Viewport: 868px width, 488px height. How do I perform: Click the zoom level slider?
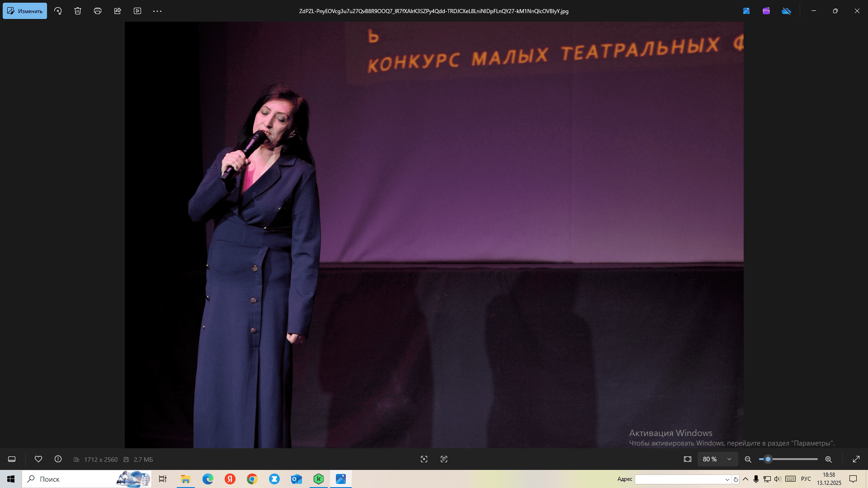click(x=789, y=459)
